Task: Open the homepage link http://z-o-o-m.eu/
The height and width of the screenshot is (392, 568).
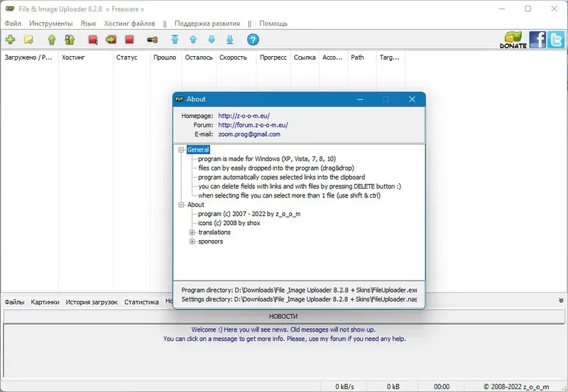Action: coord(244,116)
